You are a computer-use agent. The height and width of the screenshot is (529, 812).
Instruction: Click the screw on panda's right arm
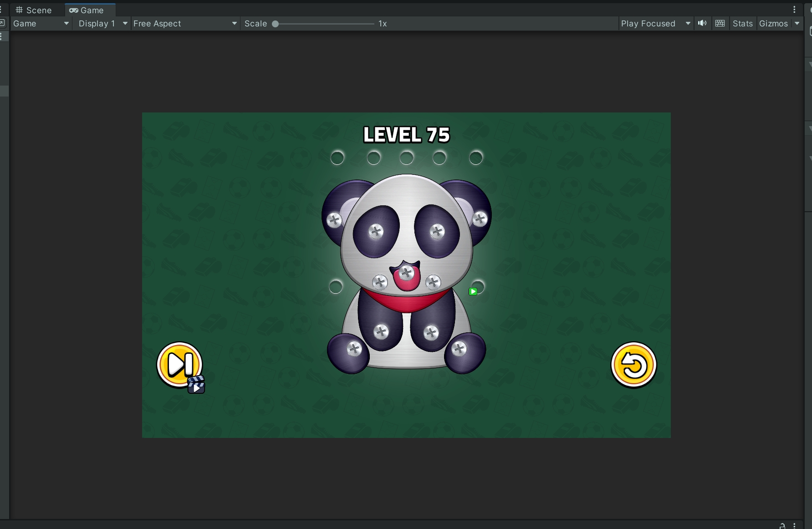click(x=431, y=333)
